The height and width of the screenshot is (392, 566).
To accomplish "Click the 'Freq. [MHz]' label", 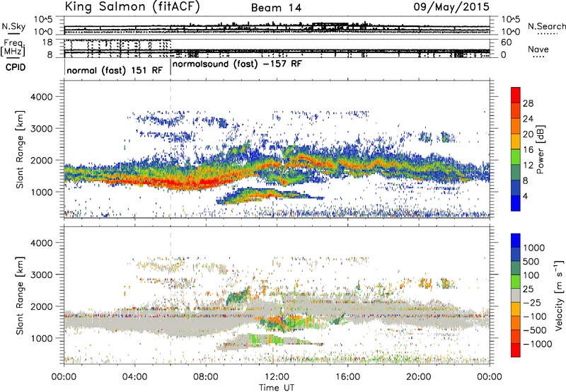I will tap(13, 47).
